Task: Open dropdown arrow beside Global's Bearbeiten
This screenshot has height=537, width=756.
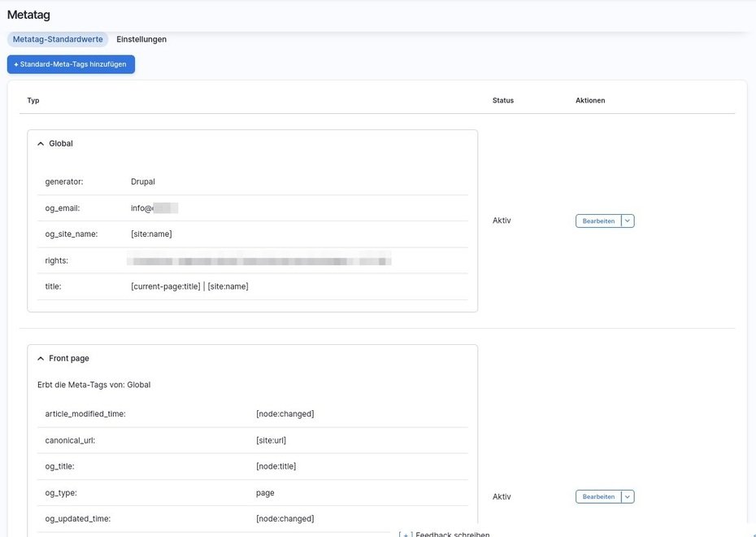Action: (628, 220)
